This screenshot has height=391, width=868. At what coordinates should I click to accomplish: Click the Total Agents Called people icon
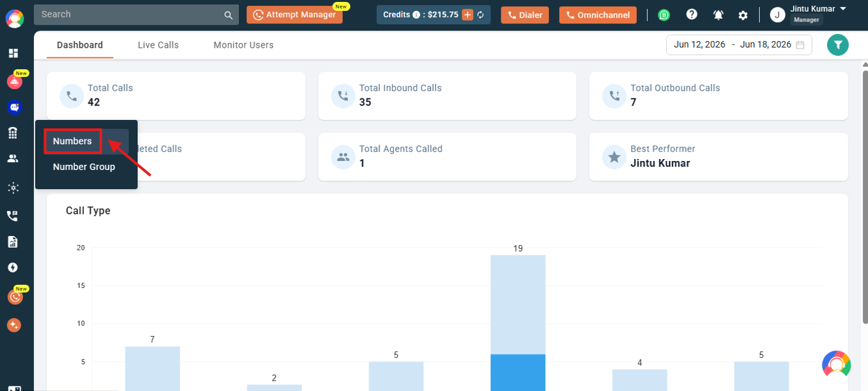343,157
